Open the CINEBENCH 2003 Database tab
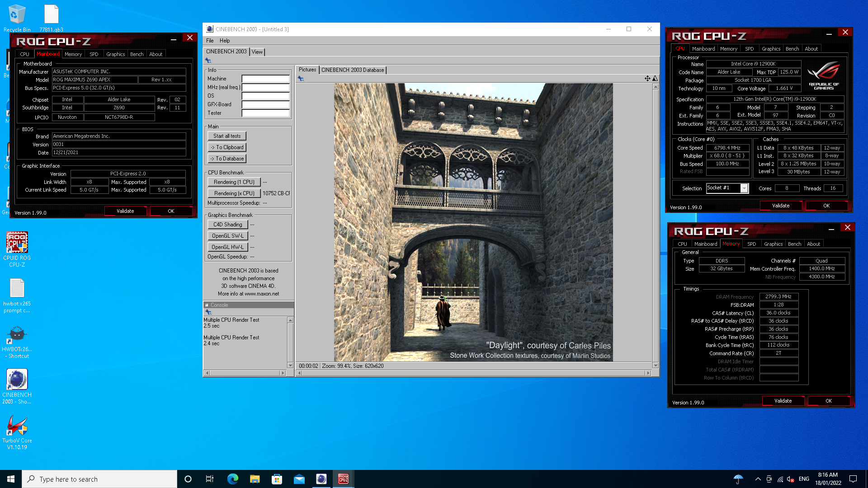The height and width of the screenshot is (488, 868). pyautogui.click(x=353, y=70)
